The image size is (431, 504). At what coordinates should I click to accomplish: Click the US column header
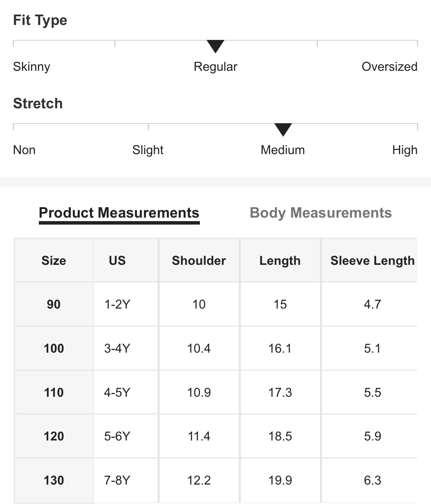coord(117,261)
